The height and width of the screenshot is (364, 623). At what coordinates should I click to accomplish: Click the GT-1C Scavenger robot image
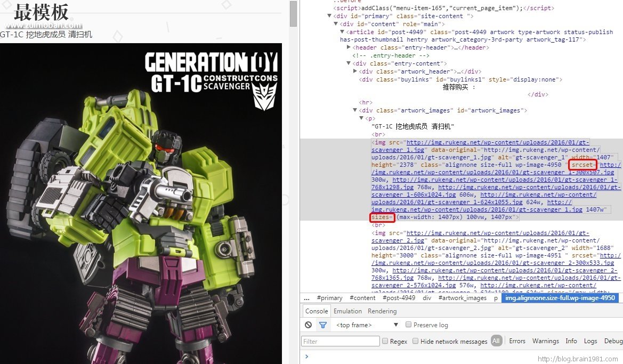pos(141,204)
